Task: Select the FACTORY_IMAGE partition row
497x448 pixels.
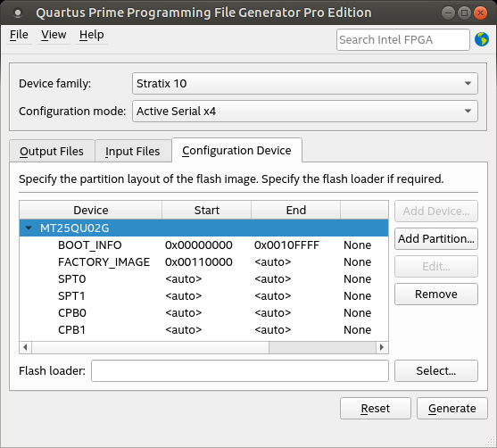Action: point(203,262)
